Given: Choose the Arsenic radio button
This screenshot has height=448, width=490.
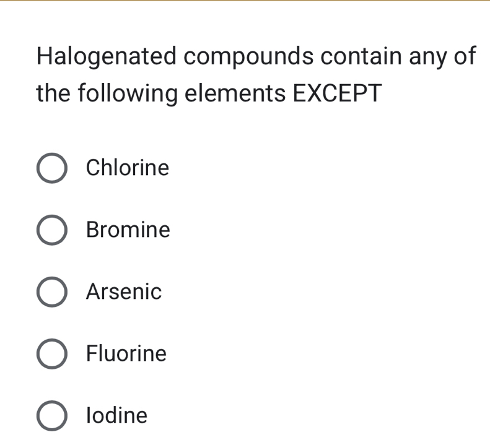Looking at the screenshot, I should point(52,293).
